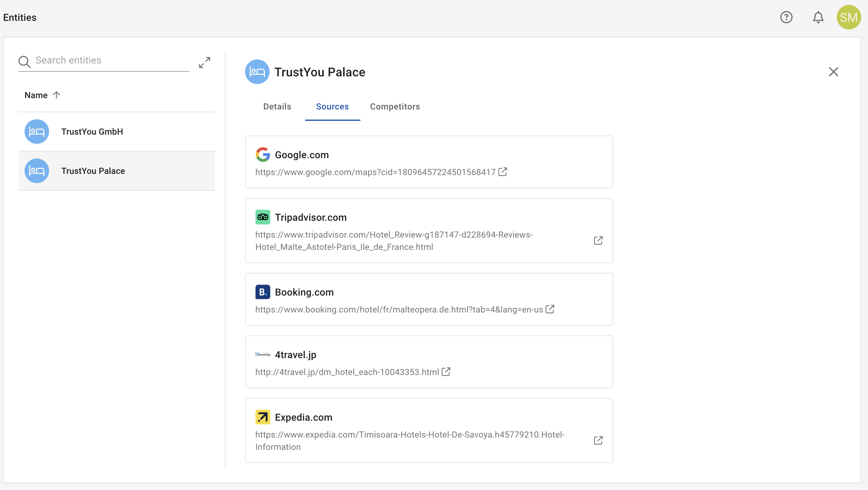This screenshot has width=868, height=490.
Task: Open Booking.com URL external link icon
Action: 550,309
